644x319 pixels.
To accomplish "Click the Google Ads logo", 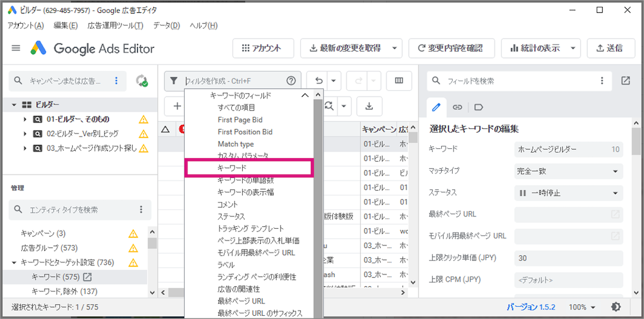I will point(39,48).
